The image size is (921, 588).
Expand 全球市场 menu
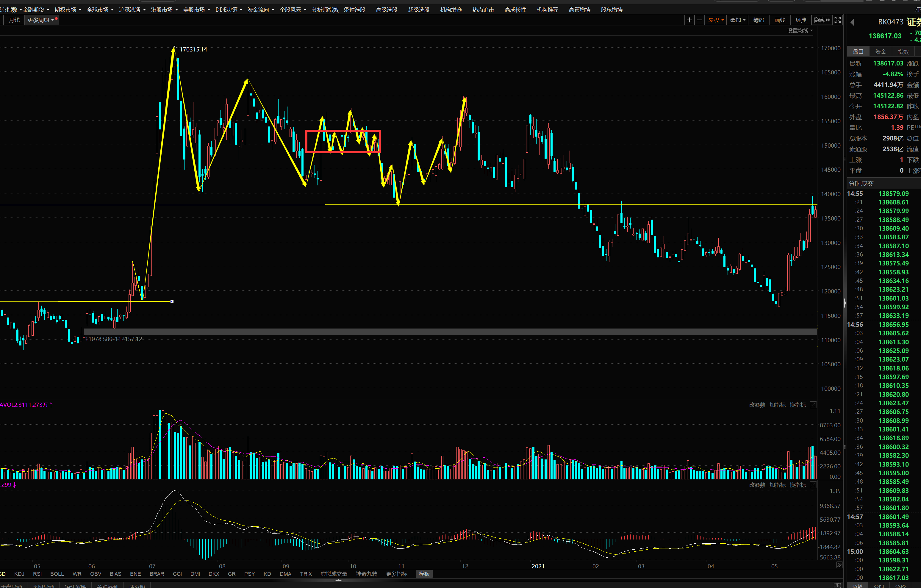(100, 10)
